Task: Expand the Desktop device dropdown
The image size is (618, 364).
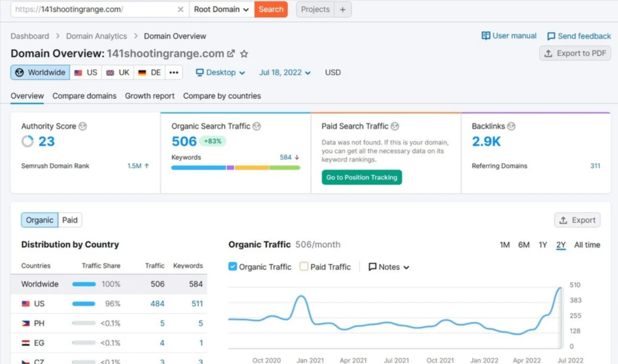Action: 221,73
